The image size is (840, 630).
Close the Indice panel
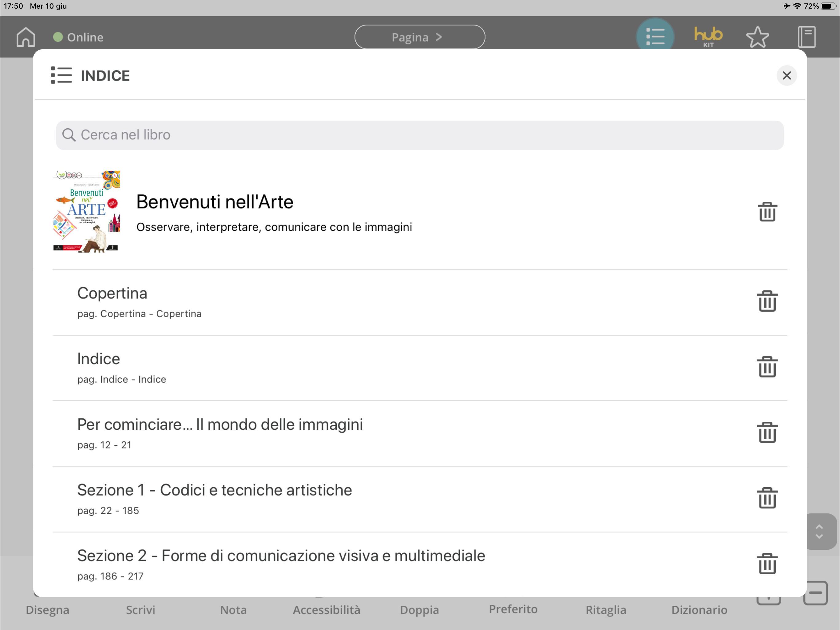[x=787, y=76]
